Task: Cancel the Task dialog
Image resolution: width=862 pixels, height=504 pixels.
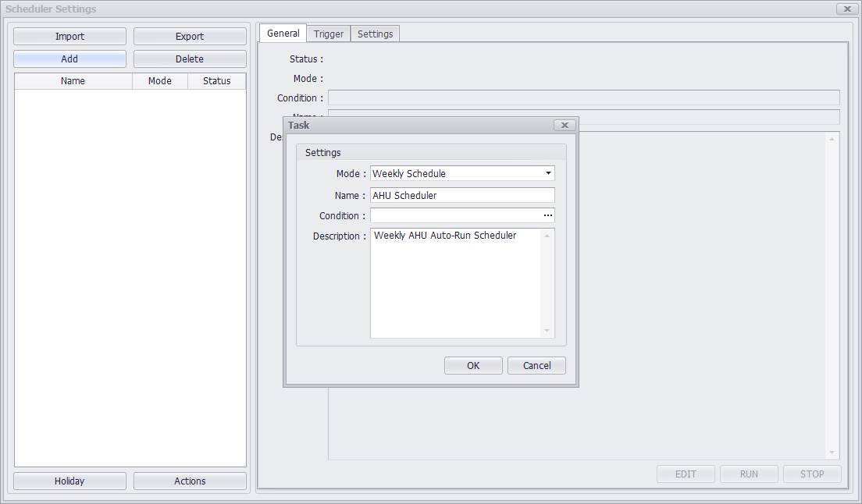Action: click(536, 365)
